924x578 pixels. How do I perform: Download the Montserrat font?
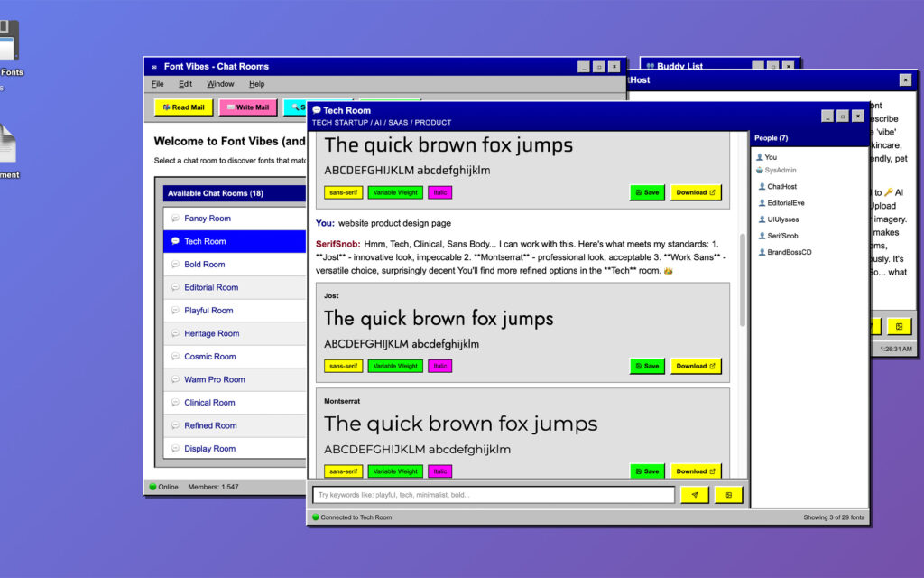[x=695, y=471]
